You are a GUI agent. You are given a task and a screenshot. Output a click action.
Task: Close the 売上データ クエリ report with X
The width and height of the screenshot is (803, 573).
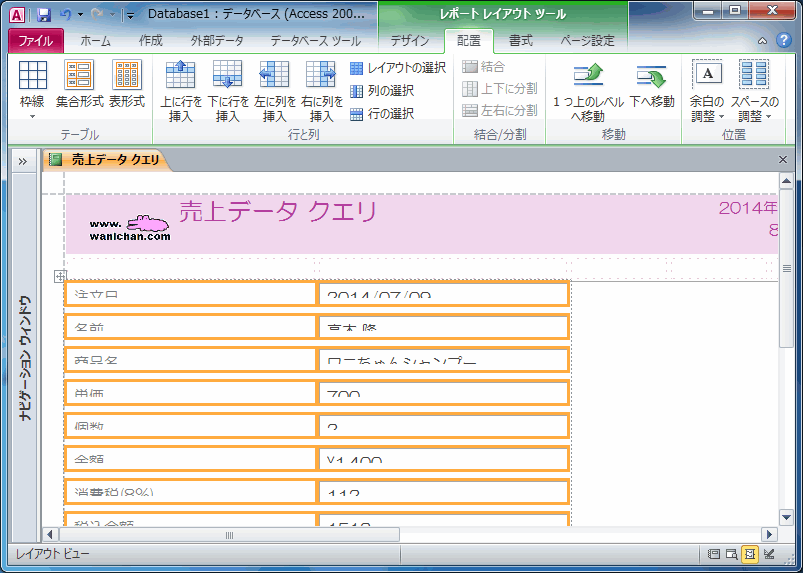pyautogui.click(x=783, y=160)
